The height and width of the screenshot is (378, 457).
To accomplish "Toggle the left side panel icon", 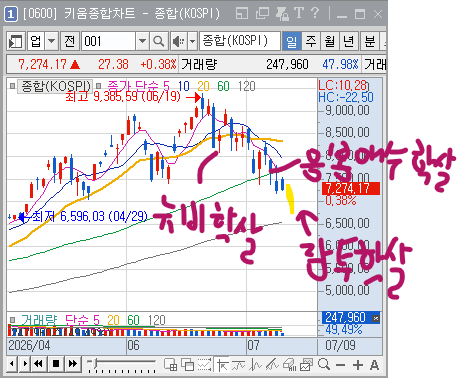I will click(x=16, y=42).
